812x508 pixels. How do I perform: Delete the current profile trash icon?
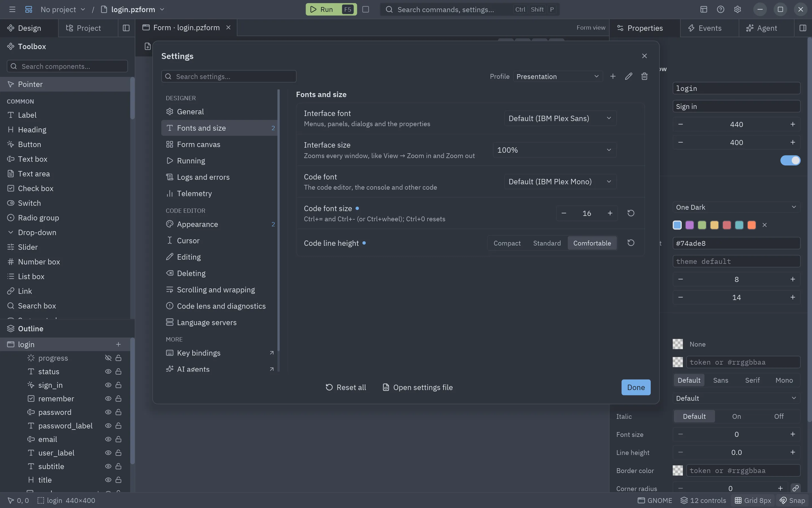point(644,76)
